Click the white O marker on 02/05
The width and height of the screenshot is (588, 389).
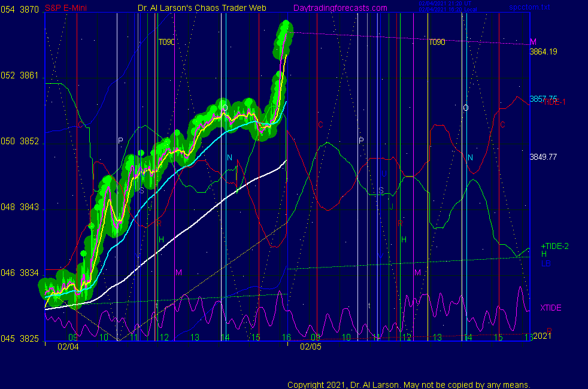[x=465, y=108]
